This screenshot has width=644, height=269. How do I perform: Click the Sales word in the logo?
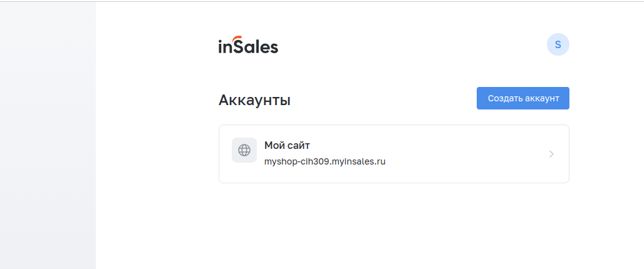(x=256, y=47)
